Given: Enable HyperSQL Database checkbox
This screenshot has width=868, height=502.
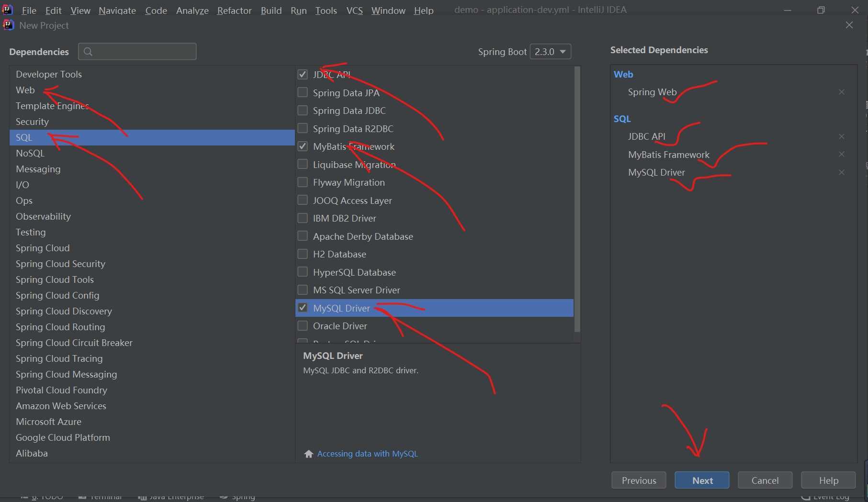Looking at the screenshot, I should [303, 272].
